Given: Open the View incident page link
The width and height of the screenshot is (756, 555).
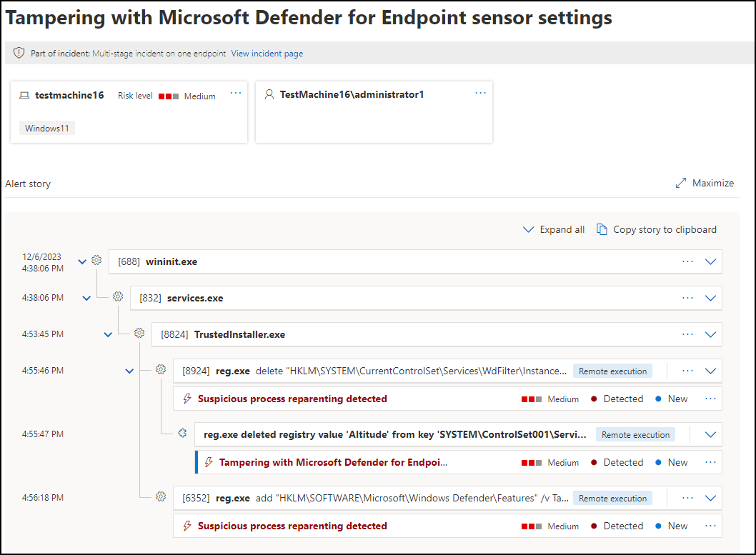Looking at the screenshot, I should pyautogui.click(x=267, y=53).
